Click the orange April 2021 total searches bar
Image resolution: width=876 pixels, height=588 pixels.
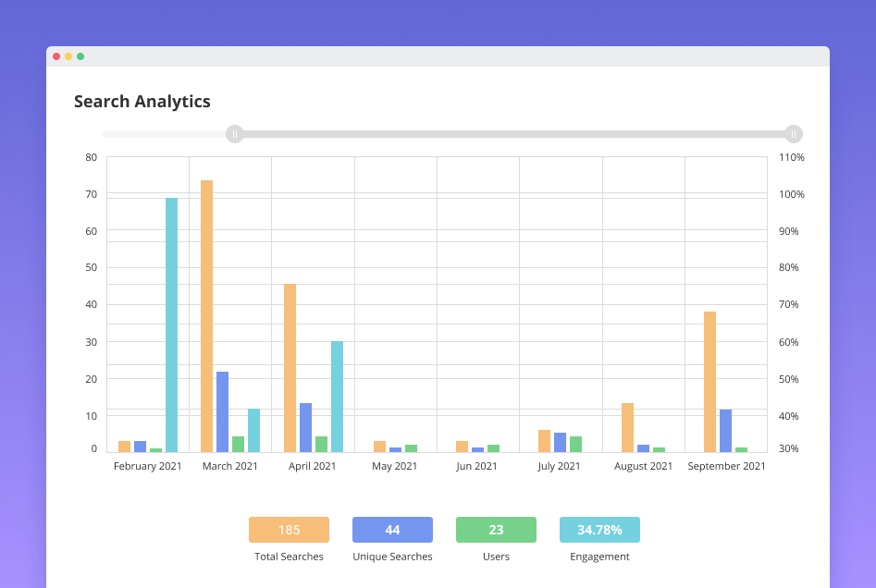pyautogui.click(x=290, y=367)
